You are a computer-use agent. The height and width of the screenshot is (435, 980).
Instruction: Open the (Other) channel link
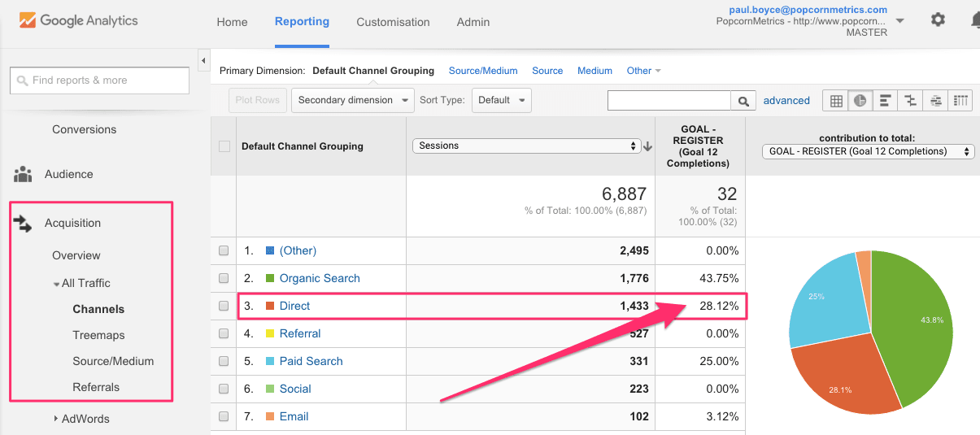point(298,250)
